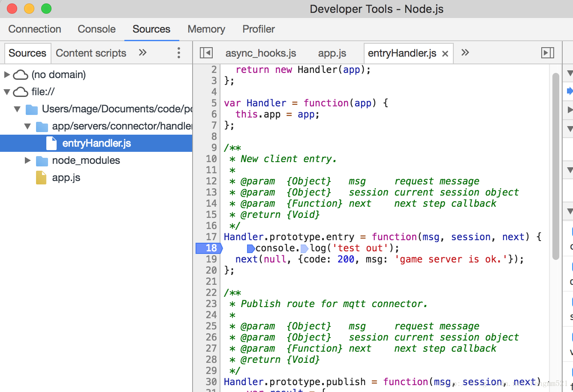
Task: Set a breakpoint on line 6
Action: (214, 114)
